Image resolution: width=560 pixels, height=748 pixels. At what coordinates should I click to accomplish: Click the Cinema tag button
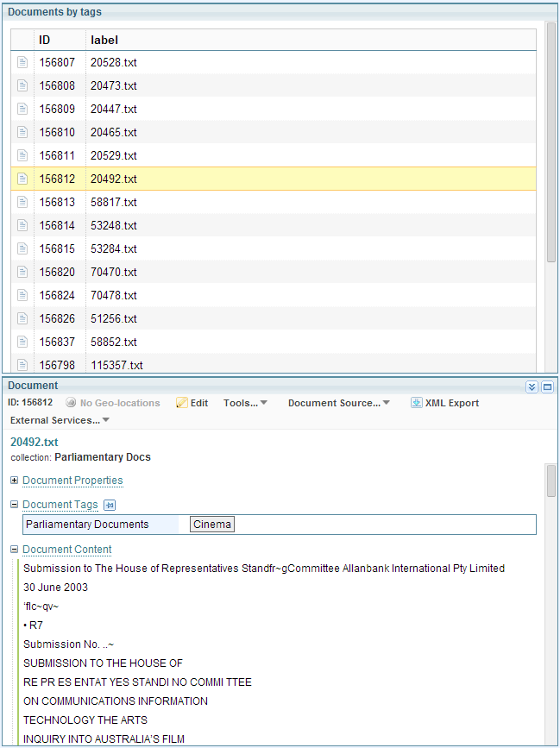[212, 525]
